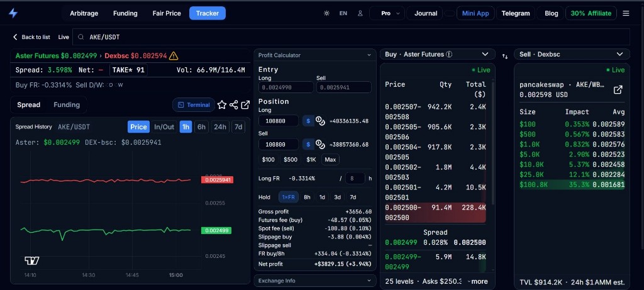Click the yellow warning triangle beside Dexbsc price

pos(174,55)
